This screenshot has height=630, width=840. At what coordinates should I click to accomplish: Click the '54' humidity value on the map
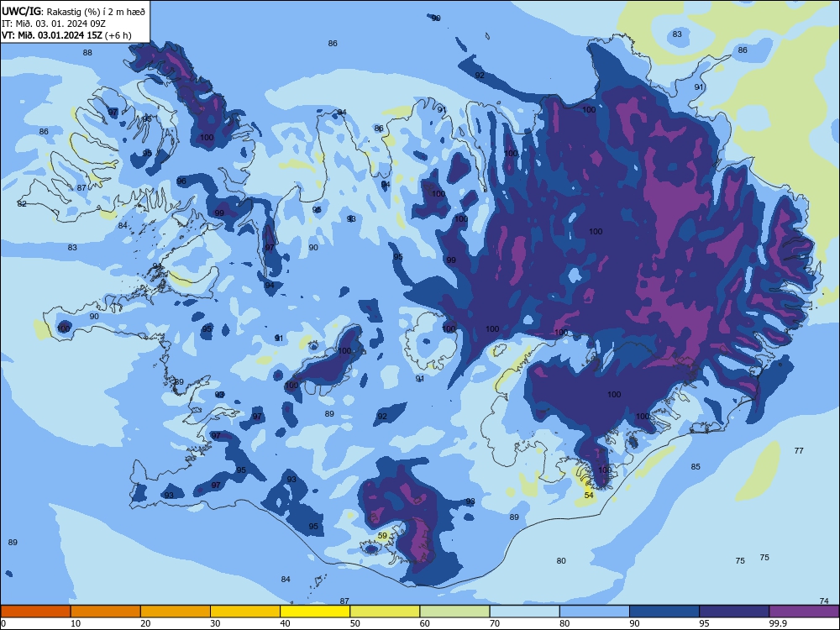[x=589, y=495]
